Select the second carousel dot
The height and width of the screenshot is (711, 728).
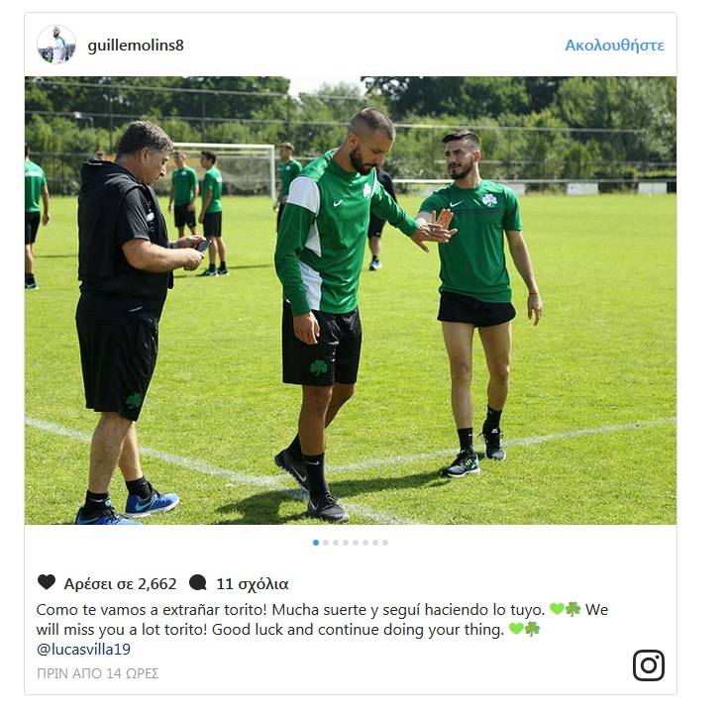tap(326, 543)
